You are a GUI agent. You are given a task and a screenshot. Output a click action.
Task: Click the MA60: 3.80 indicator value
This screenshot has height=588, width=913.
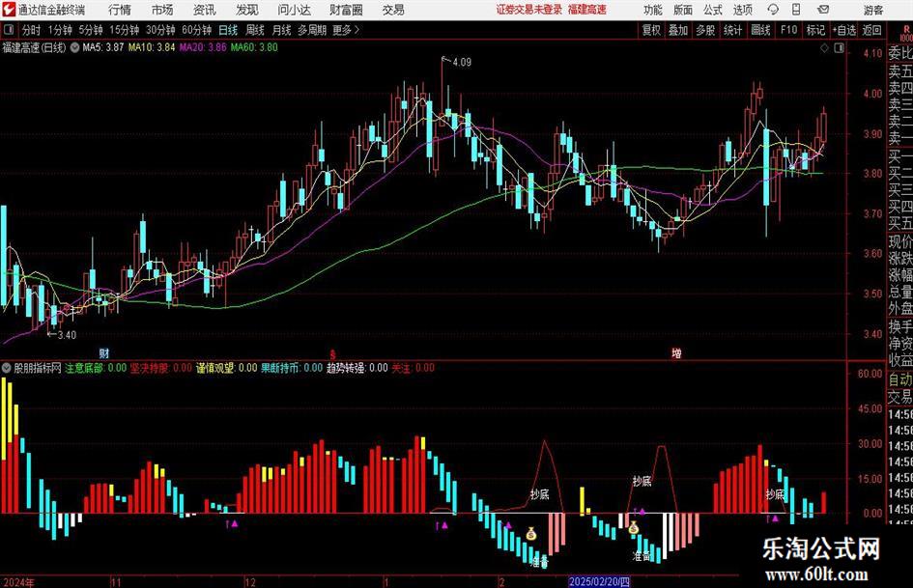pyautogui.click(x=254, y=47)
